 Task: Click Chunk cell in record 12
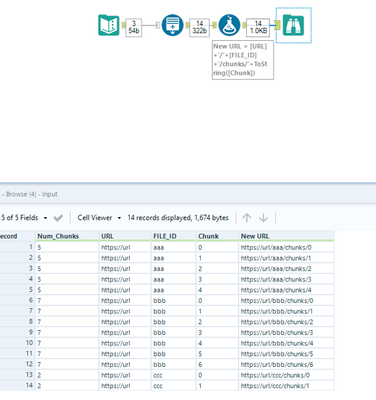[217, 365]
